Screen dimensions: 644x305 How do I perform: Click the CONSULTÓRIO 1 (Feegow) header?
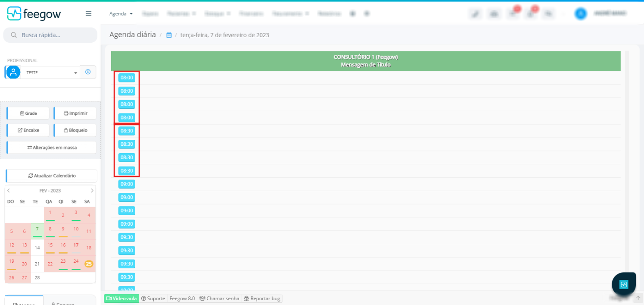click(366, 57)
